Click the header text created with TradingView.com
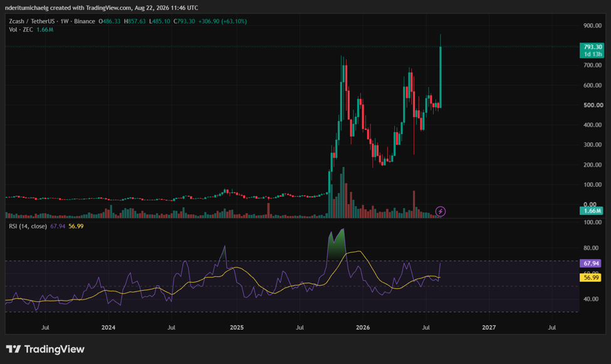Image resolution: width=611 pixels, height=364 pixels. click(91, 8)
